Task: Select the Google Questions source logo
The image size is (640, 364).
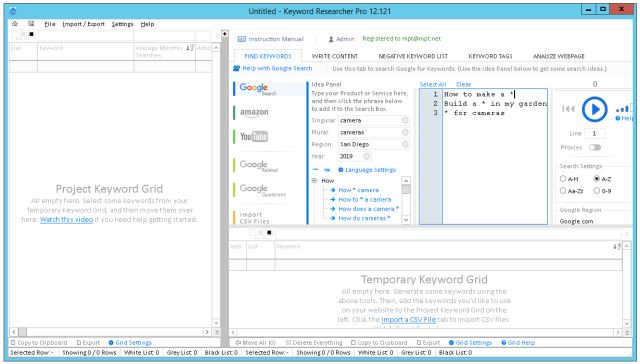Action: (262, 190)
